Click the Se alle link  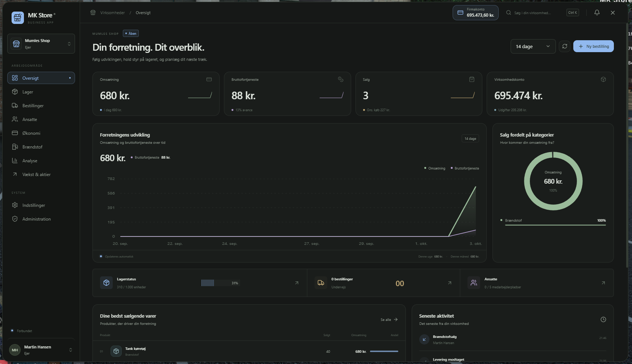(389, 319)
